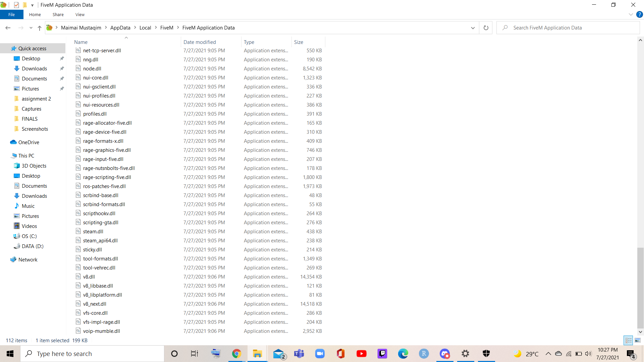Open Zoom from the taskbar
644x362 pixels.
point(320,354)
